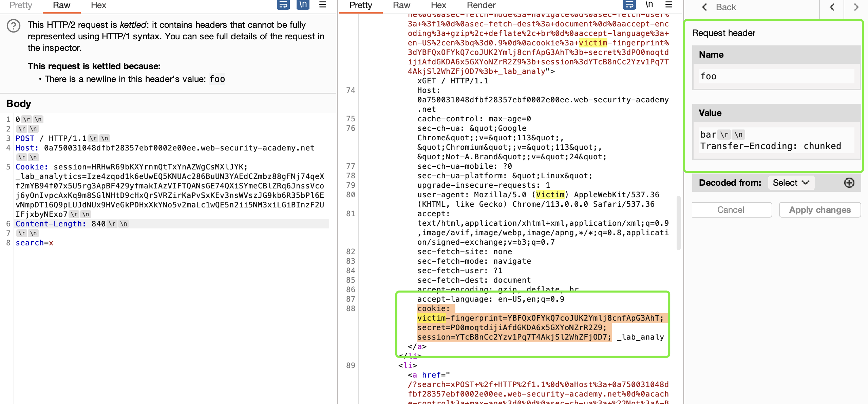Go to previous inspector item arrow

[x=832, y=7]
